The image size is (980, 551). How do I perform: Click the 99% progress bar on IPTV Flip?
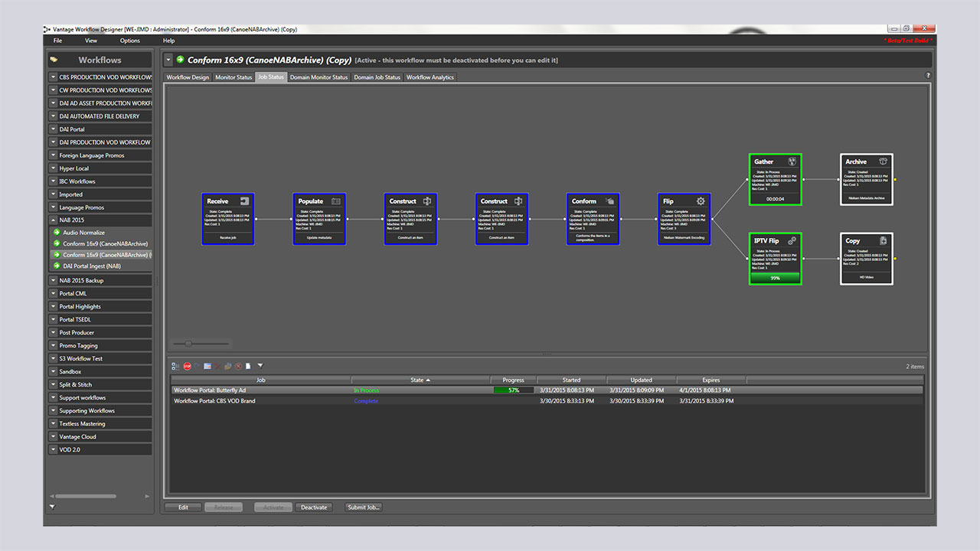click(775, 278)
